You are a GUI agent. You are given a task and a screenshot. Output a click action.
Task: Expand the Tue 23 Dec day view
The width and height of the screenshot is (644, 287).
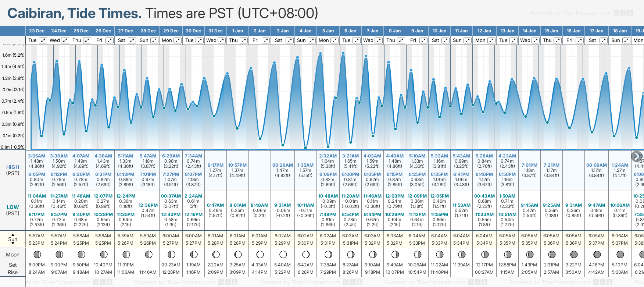tap(43, 40)
